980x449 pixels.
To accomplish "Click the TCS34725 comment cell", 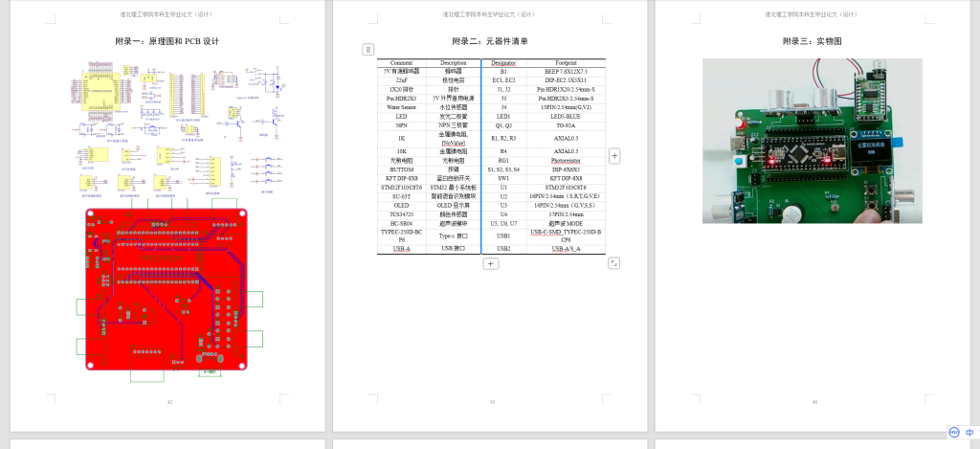I will coord(401,213).
